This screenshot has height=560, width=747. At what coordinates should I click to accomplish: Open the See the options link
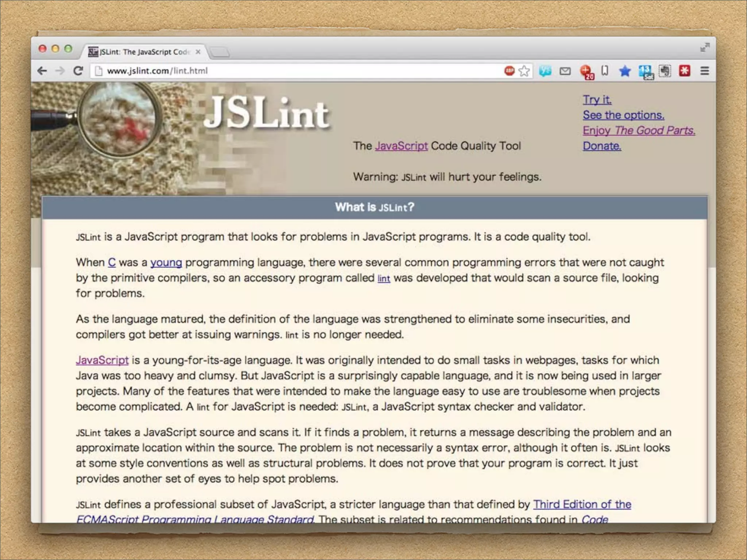(x=623, y=115)
